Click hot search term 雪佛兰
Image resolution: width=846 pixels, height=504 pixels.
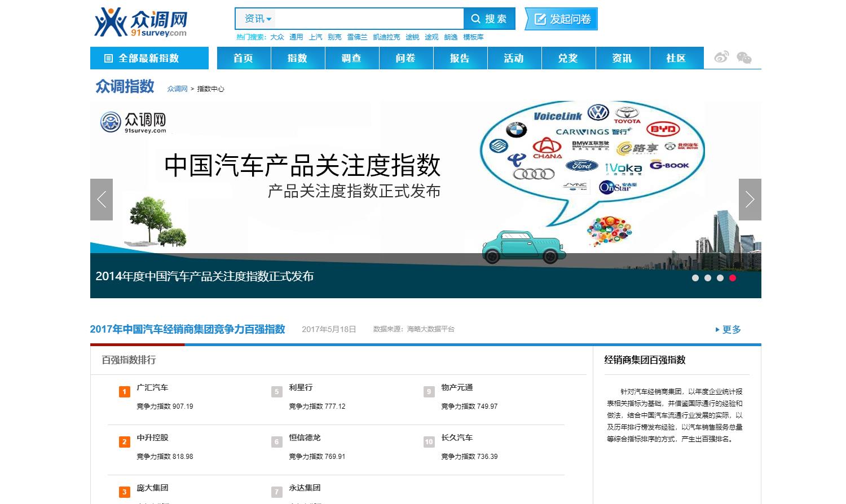(357, 37)
